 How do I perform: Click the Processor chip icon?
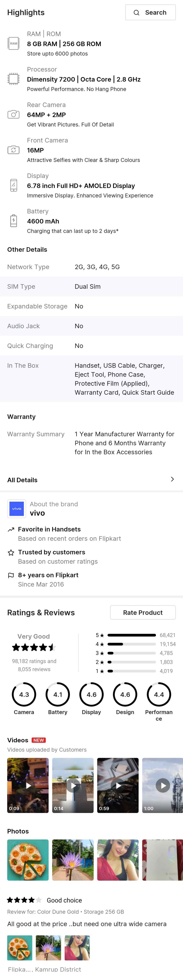(x=13, y=79)
